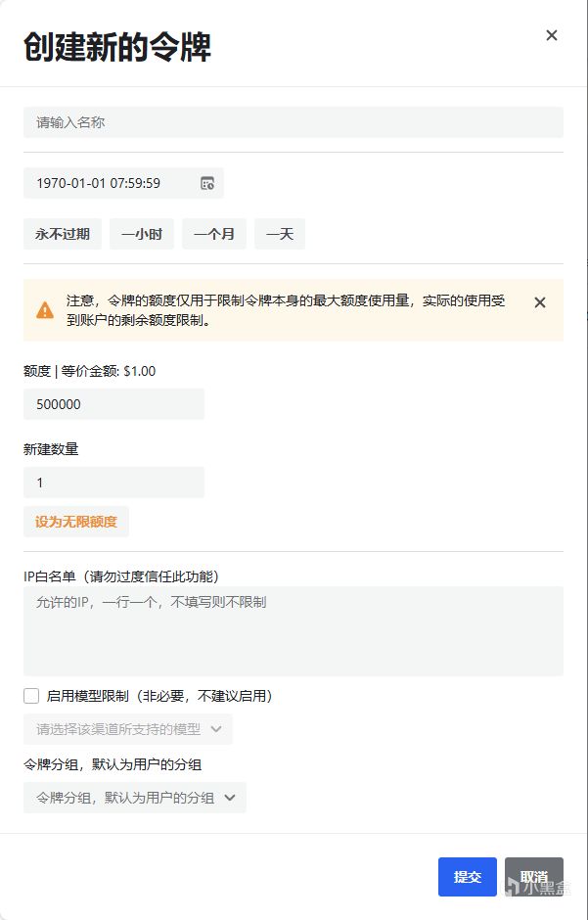Click the set unlimited quota button

coord(76,522)
